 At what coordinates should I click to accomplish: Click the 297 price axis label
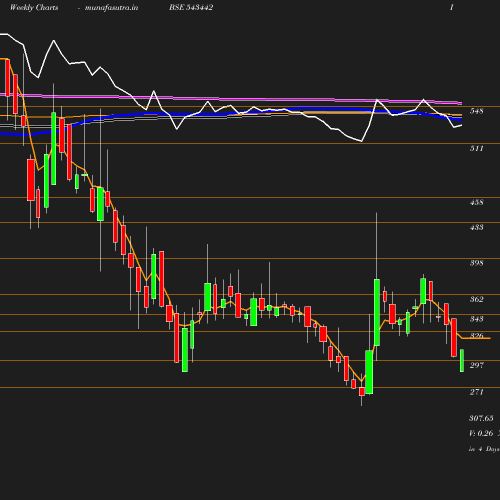[476, 365]
